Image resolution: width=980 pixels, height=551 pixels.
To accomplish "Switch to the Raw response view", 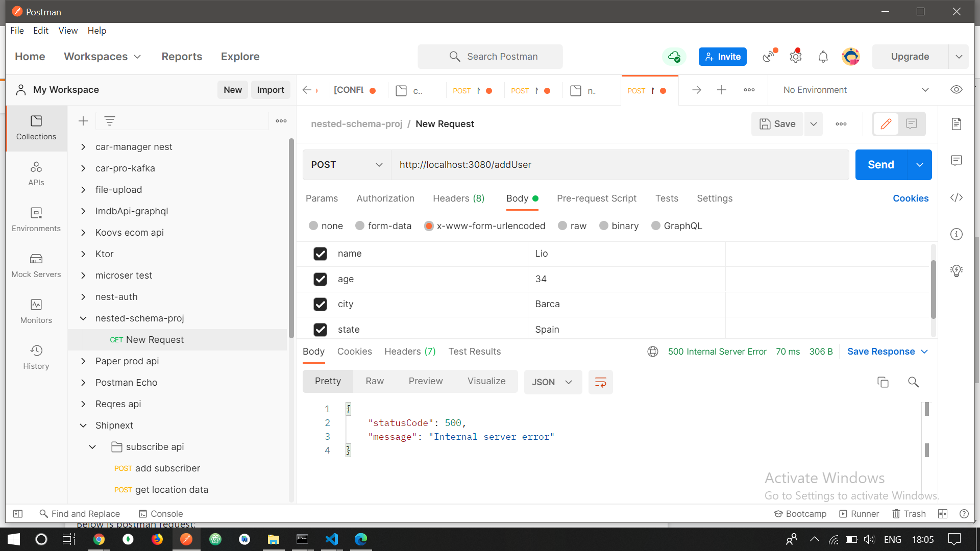I will coord(375,381).
